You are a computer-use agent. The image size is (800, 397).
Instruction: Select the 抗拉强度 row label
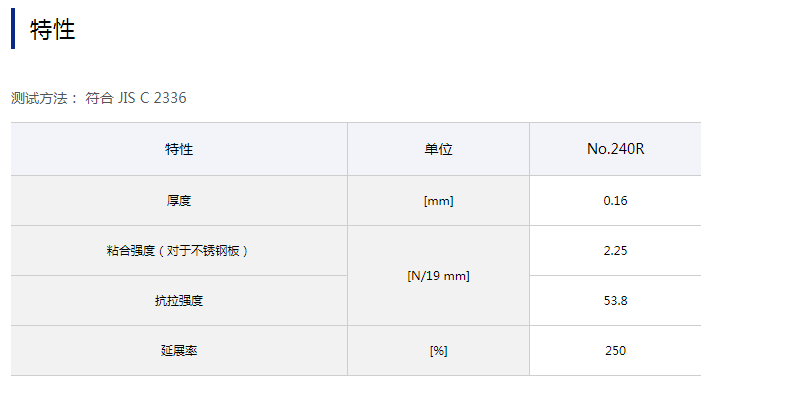[x=179, y=301]
